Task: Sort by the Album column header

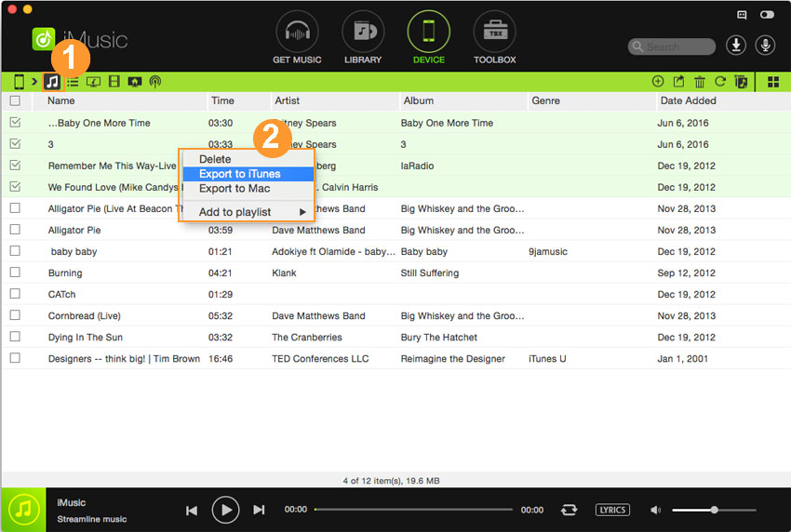Action: pyautogui.click(x=463, y=100)
